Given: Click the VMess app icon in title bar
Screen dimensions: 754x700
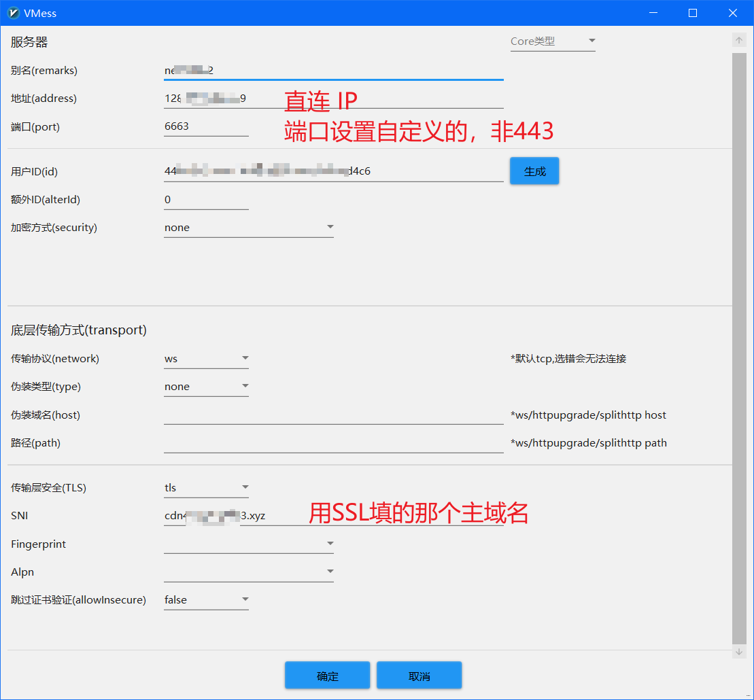Looking at the screenshot, I should click(x=13, y=13).
